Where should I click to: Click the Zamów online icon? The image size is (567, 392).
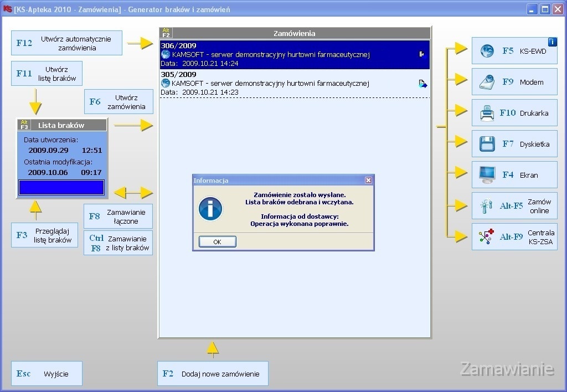487,207
